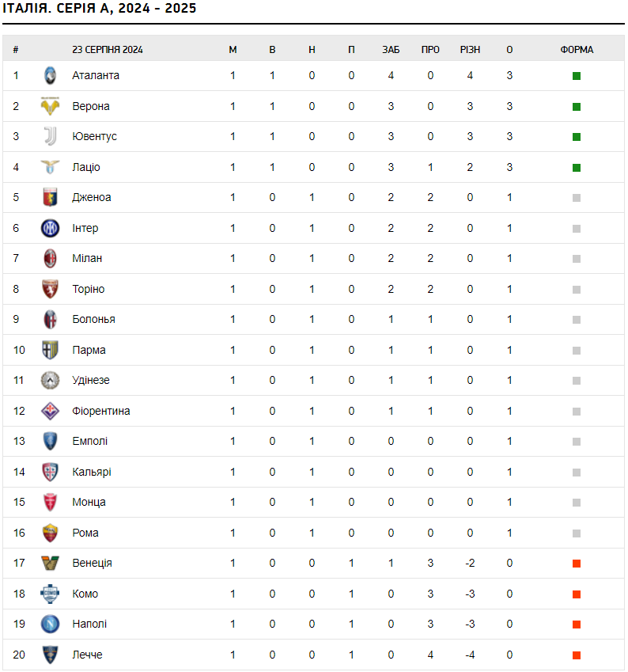Screen dimensions: 628x672
Task: Open the Болонья team page link
Action: point(94,319)
